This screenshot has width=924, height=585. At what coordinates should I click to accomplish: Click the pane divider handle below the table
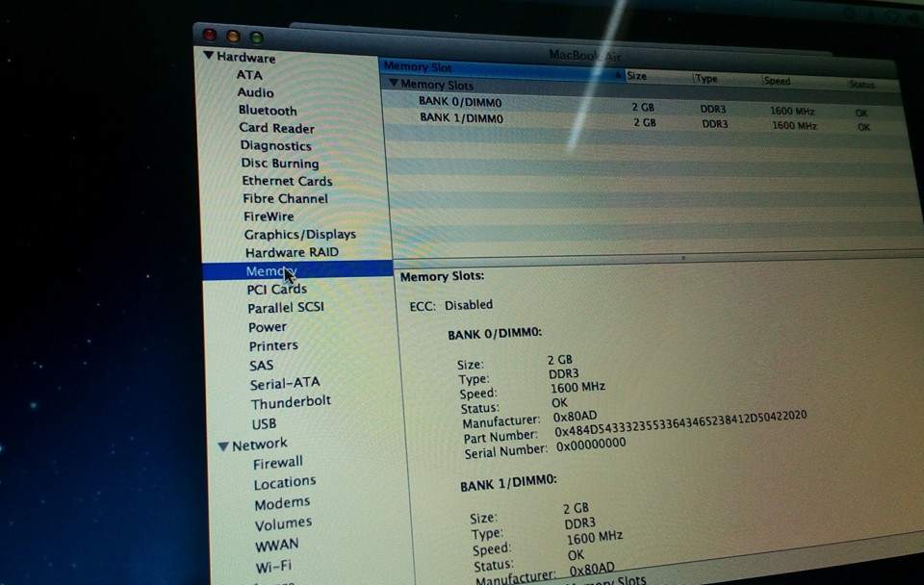683,258
